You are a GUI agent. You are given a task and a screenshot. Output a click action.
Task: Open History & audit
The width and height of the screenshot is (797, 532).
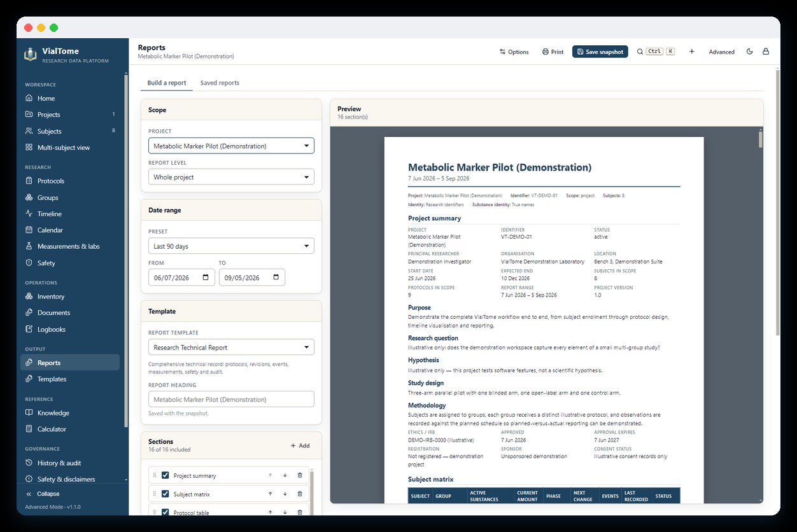coord(71,463)
